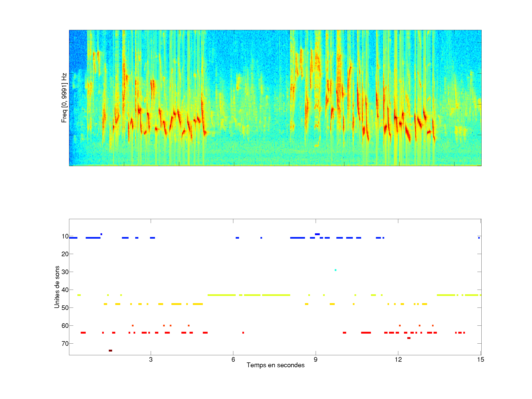Select the small blue marker above the unit-10 row near 1 second
The width and height of the screenshot is (532, 399).
(x=101, y=234)
